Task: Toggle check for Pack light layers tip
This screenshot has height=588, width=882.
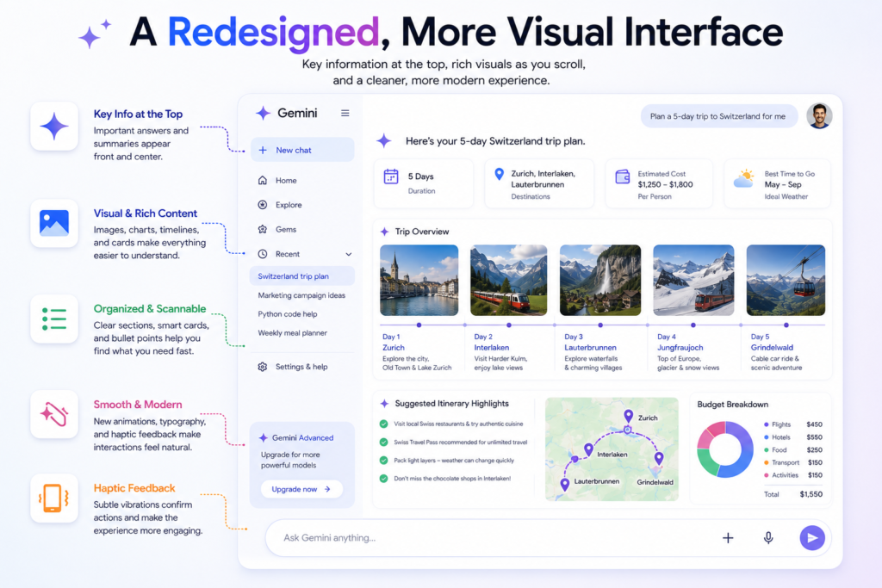Action: [383, 461]
